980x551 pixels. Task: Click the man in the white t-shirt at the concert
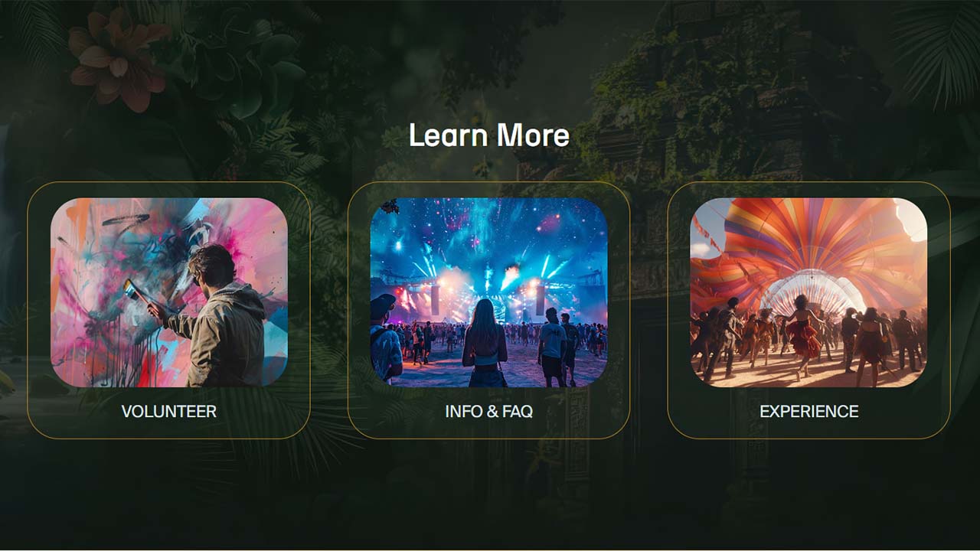(x=552, y=346)
